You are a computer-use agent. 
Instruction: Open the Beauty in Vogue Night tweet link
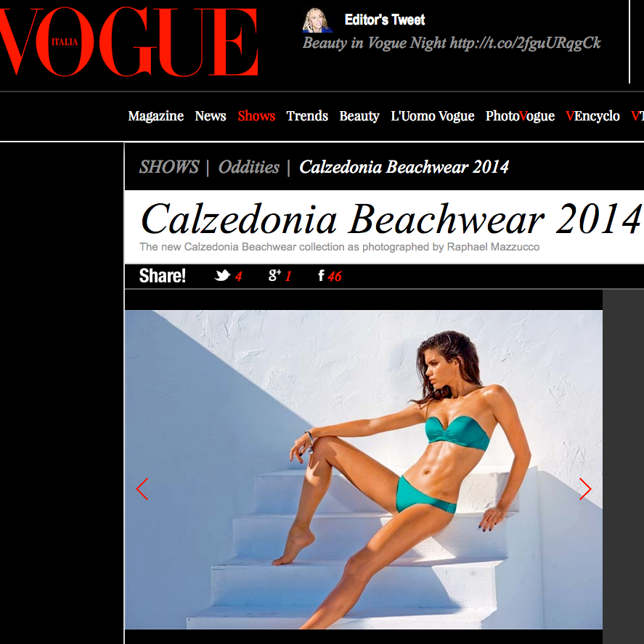pos(452,43)
